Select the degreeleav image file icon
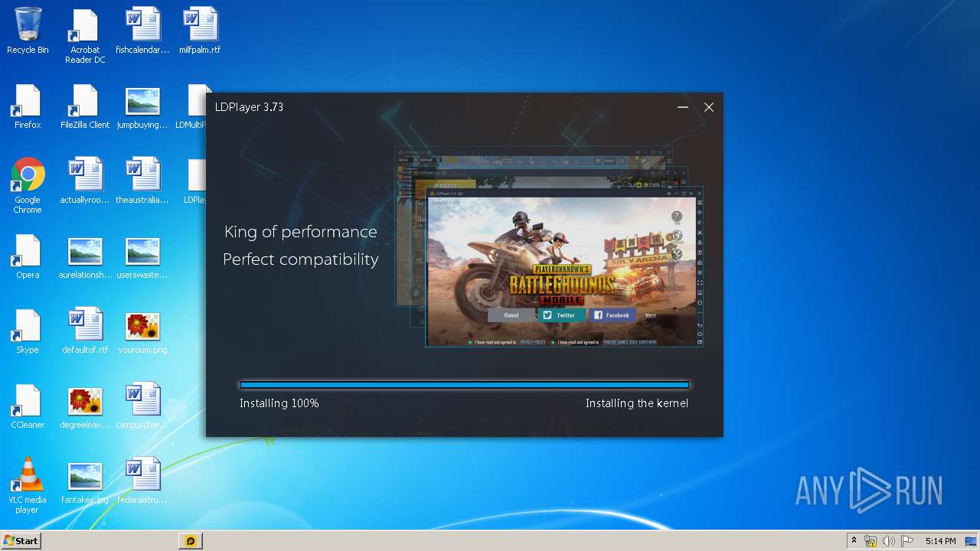980x551 pixels. click(85, 406)
